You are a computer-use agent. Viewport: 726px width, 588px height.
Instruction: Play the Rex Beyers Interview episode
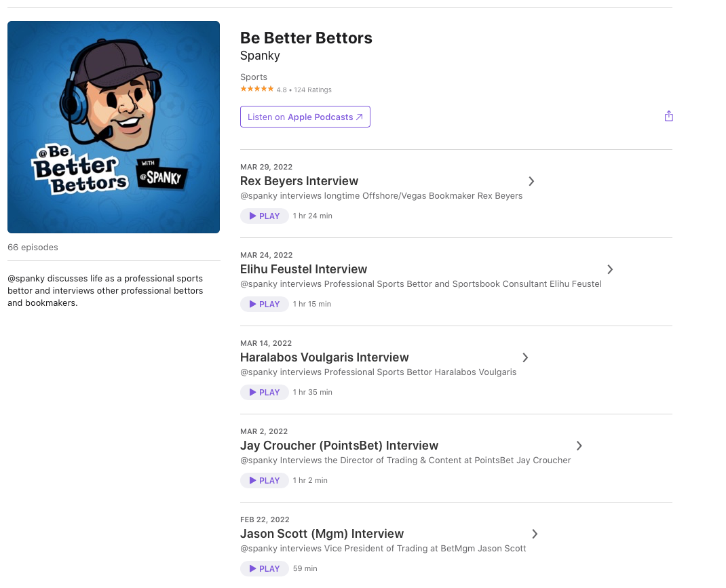(265, 216)
